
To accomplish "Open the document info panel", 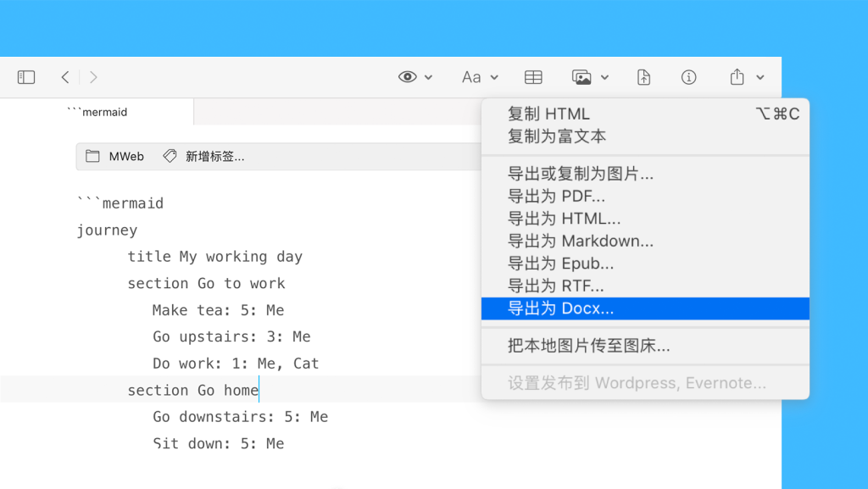I will 688,77.
